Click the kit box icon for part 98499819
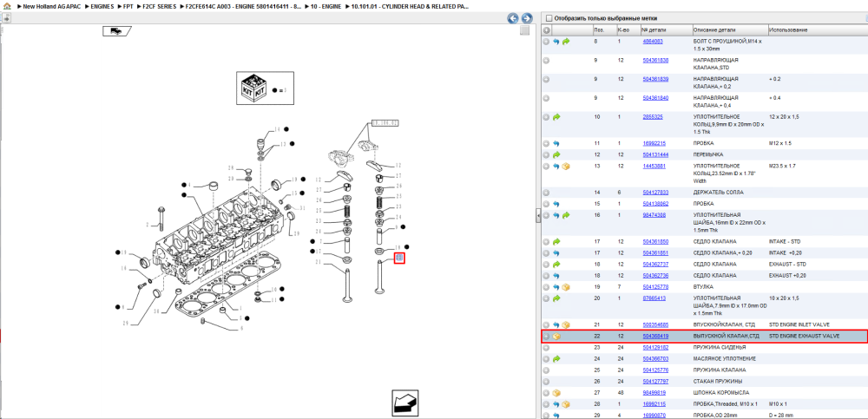The image size is (868, 419). point(556,393)
